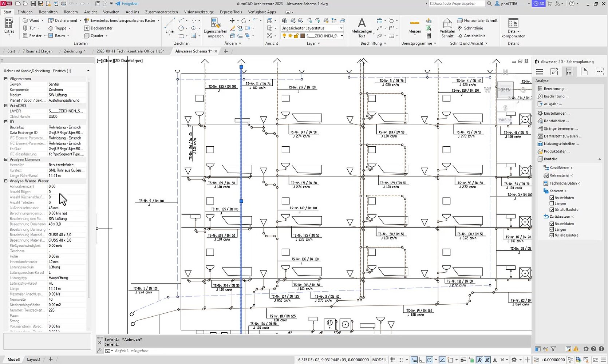
Task: Click Dämmstoff zuweisen in Analyse panel
Action: (x=562, y=136)
